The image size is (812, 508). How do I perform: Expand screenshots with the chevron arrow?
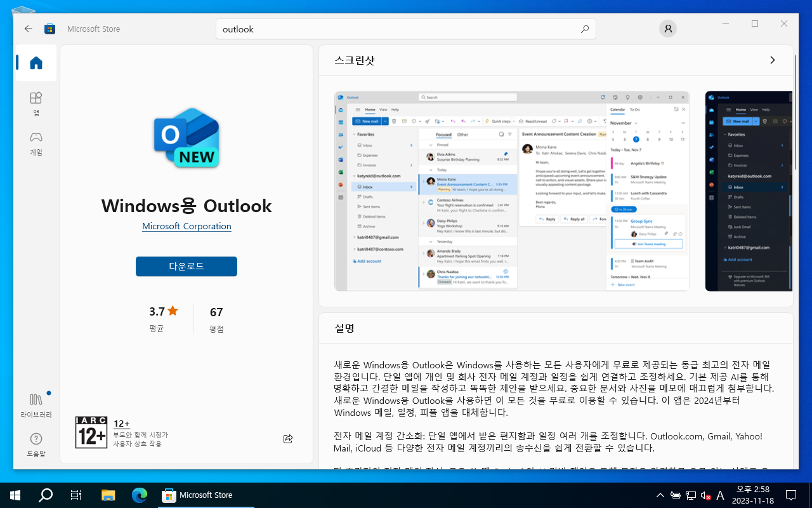tap(772, 60)
